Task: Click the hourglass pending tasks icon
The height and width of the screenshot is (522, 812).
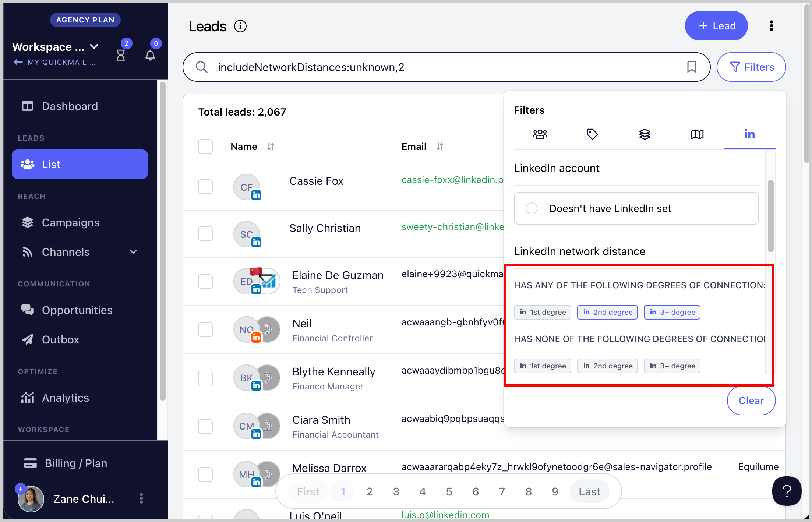Action: [x=121, y=55]
